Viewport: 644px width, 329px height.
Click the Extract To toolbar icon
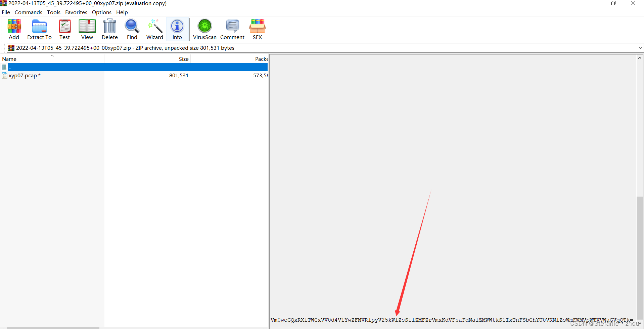point(39,29)
